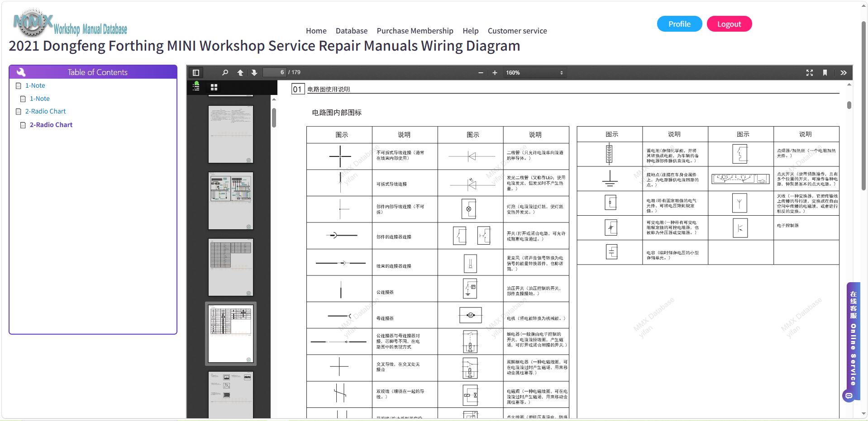Image resolution: width=868 pixels, height=421 pixels.
Task: Click the browser page scrollbar thumb
Action: [863, 105]
